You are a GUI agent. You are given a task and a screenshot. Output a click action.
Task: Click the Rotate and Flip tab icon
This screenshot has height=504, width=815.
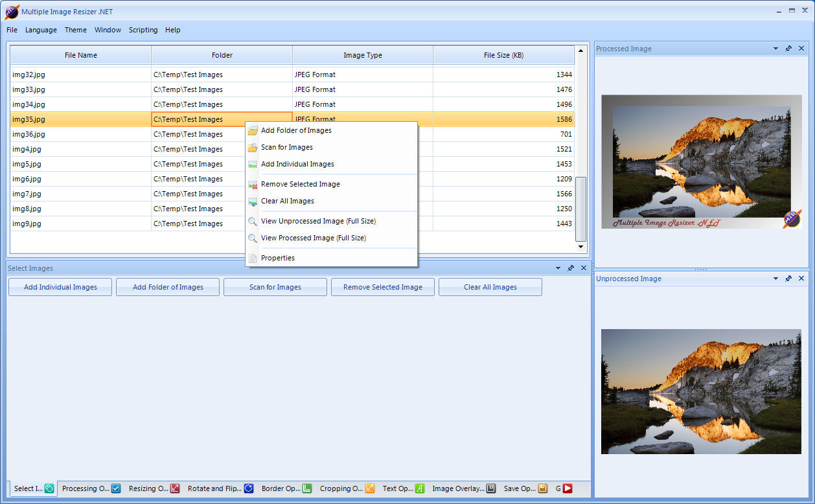click(249, 488)
